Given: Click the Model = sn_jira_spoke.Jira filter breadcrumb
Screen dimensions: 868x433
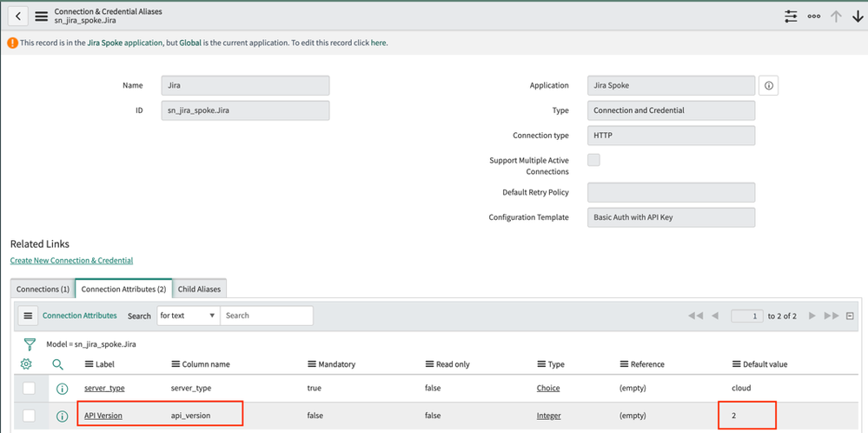Looking at the screenshot, I should coord(90,344).
